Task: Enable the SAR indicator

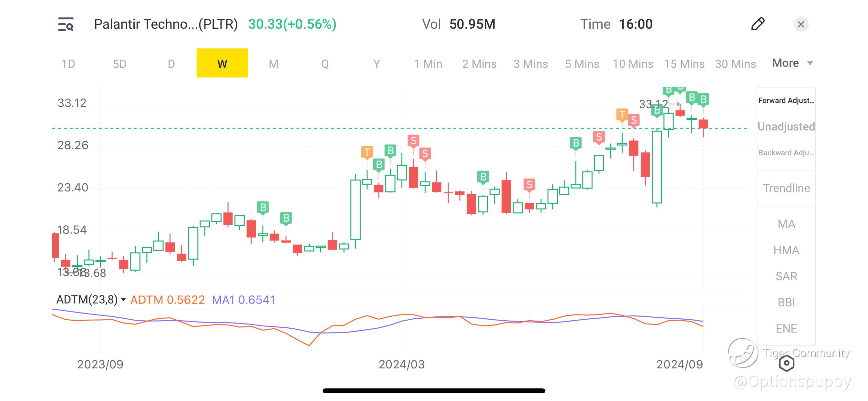Action: tap(786, 276)
